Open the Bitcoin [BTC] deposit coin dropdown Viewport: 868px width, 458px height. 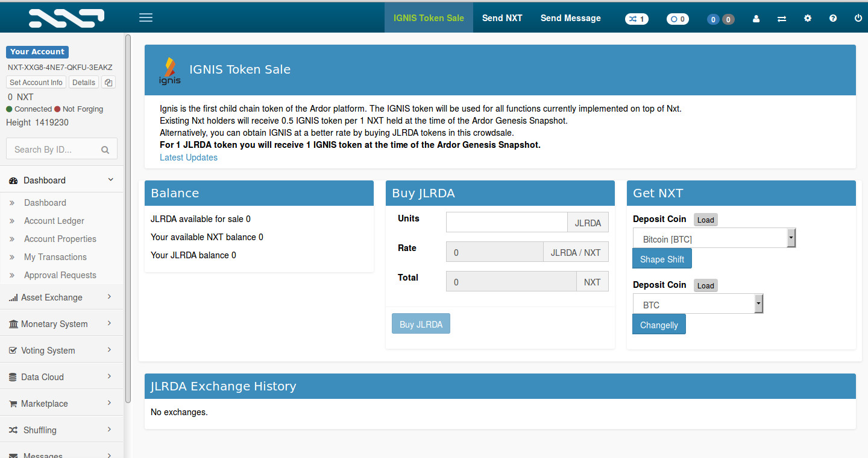[x=714, y=238]
